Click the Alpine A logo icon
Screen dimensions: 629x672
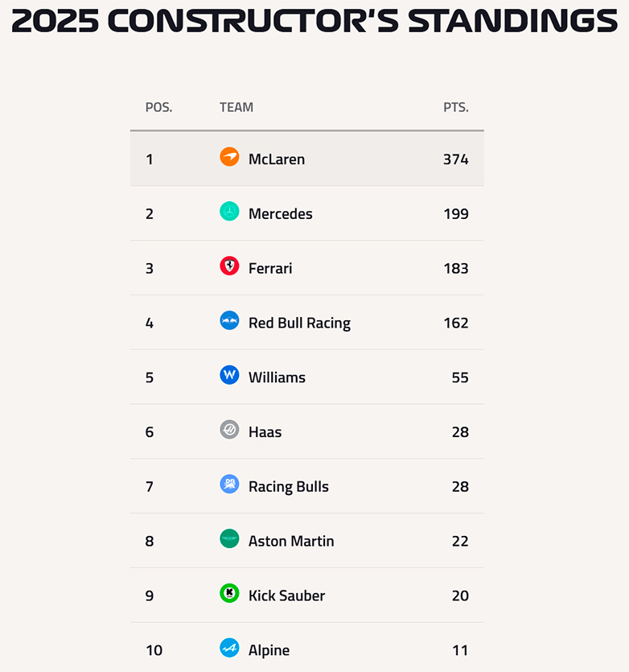click(x=229, y=648)
